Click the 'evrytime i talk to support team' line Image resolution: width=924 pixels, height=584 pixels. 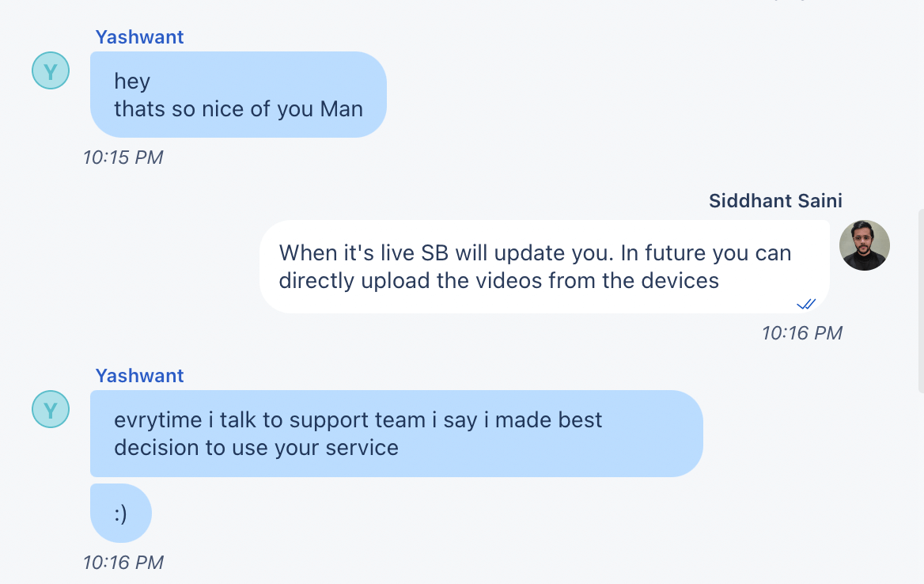358,420
